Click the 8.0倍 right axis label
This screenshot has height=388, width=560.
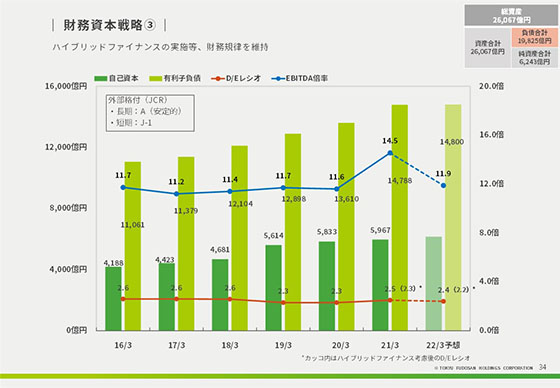pos(489,233)
